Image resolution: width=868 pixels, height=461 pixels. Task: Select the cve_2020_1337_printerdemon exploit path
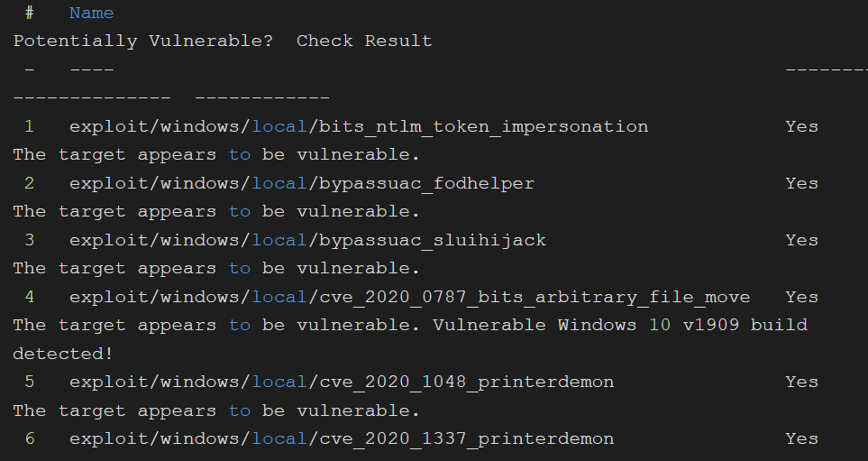pyautogui.click(x=342, y=438)
